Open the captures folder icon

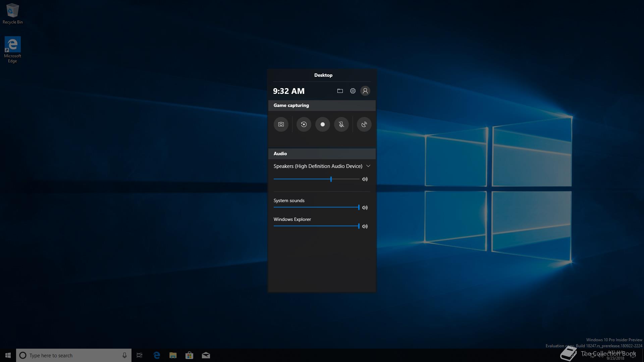pos(340,91)
